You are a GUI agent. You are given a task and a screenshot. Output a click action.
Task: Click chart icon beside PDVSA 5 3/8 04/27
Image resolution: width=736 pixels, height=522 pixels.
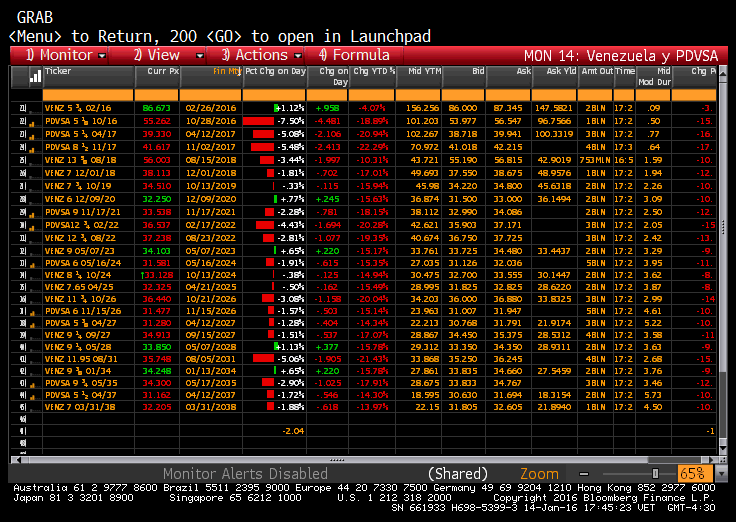(x=32, y=326)
